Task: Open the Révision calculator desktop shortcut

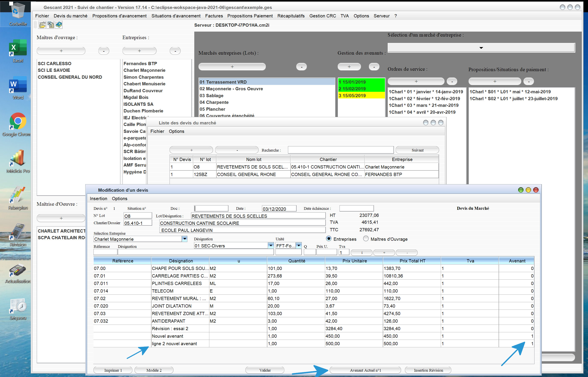Action: [x=18, y=234]
